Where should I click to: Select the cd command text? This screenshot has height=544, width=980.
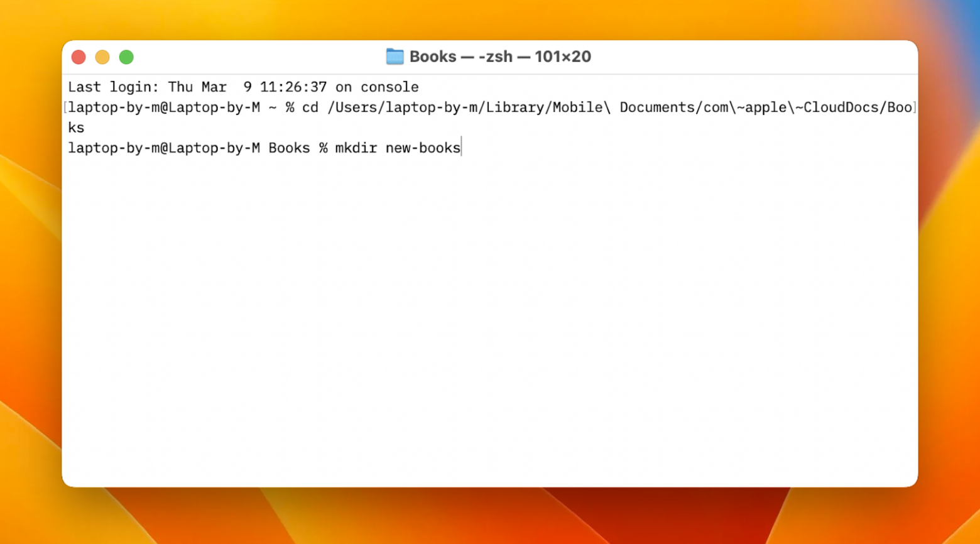pyautogui.click(x=311, y=107)
